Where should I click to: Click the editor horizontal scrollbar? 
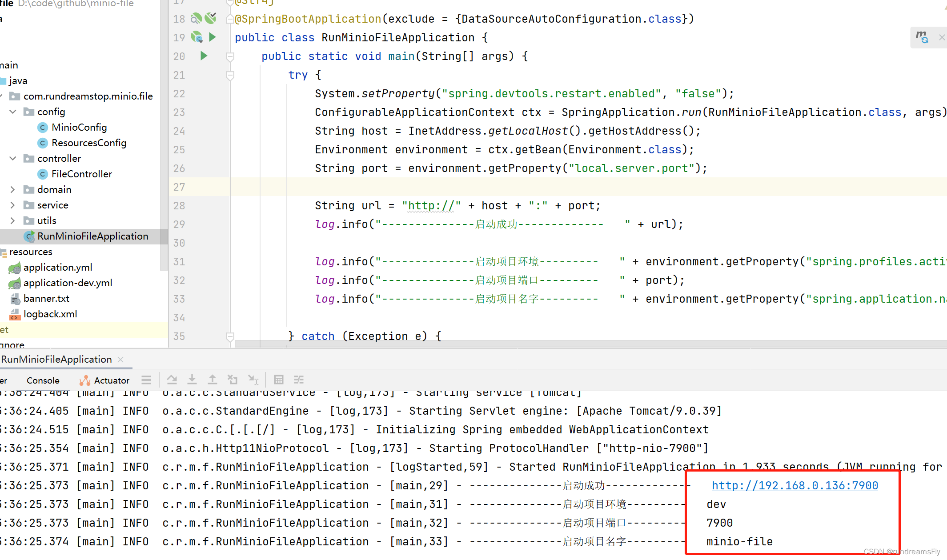(x=591, y=344)
